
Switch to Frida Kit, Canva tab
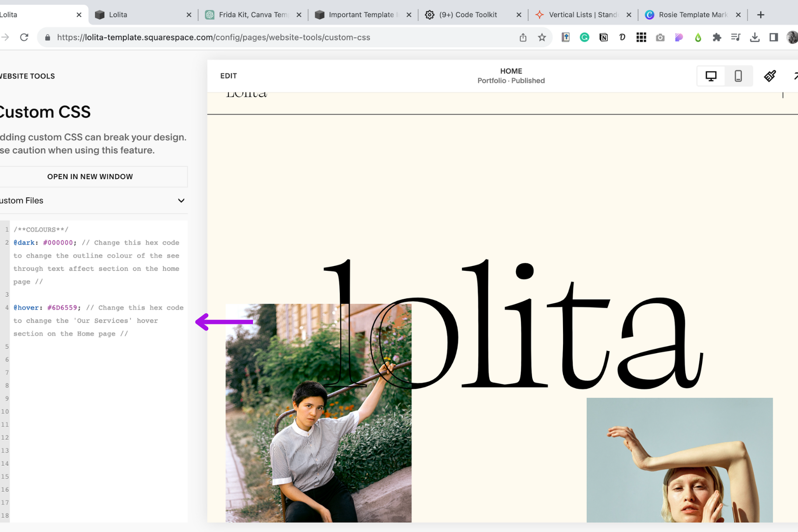coord(253,15)
